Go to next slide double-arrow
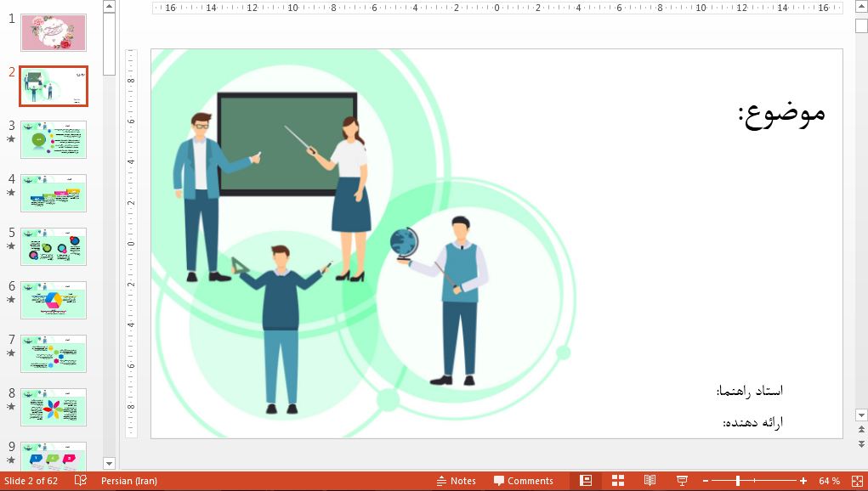The image size is (868, 491). coord(860,444)
